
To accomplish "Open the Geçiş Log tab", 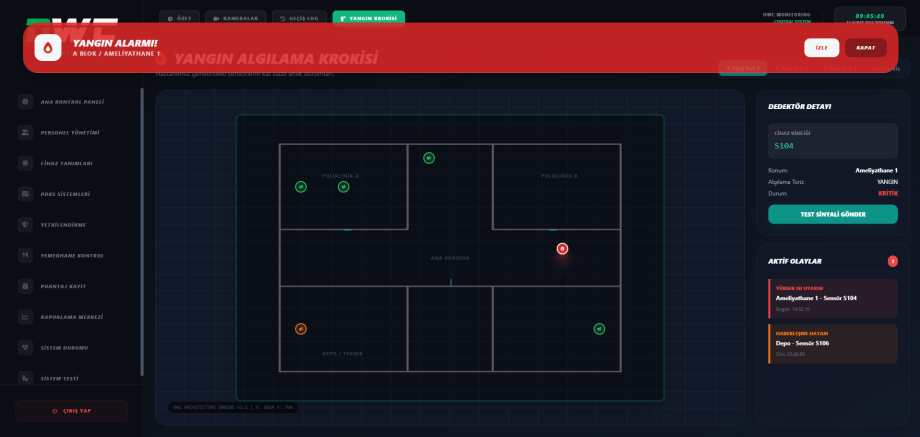I will coord(299,18).
